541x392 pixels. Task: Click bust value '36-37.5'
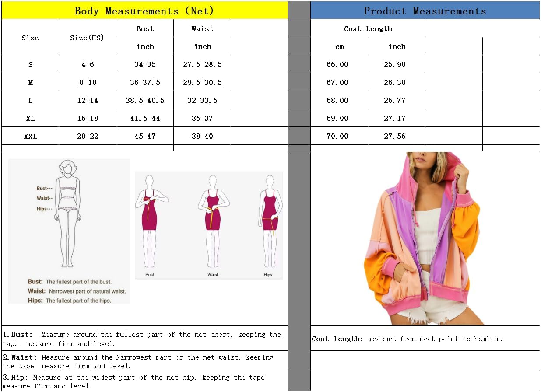click(145, 82)
